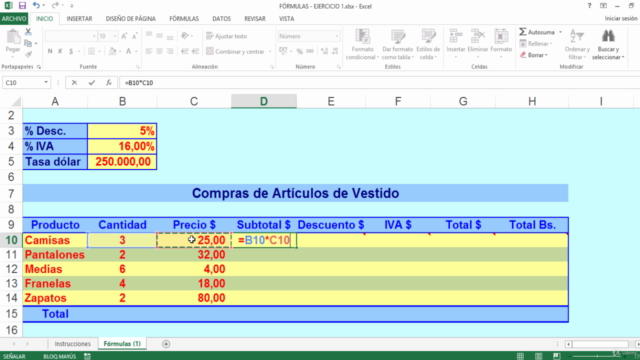Image resolution: width=640 pixels, height=360 pixels.
Task: Open Formato condicional menu
Action: (362, 44)
